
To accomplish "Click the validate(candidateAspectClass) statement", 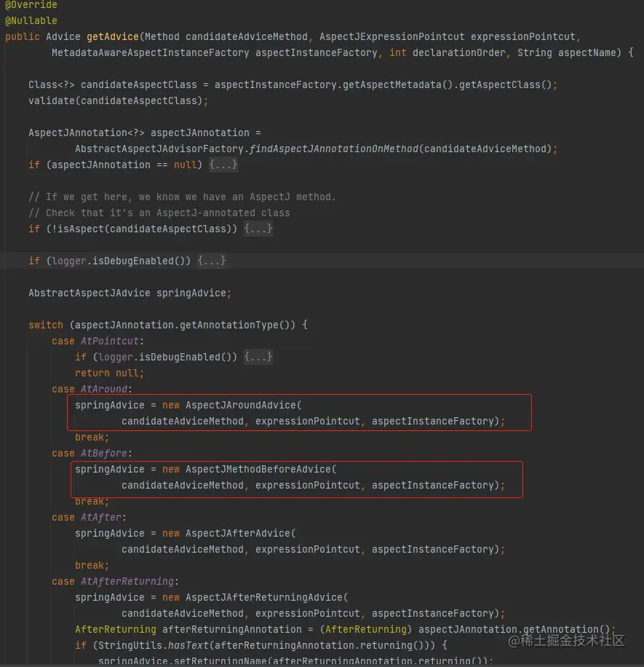I will pyautogui.click(x=118, y=100).
